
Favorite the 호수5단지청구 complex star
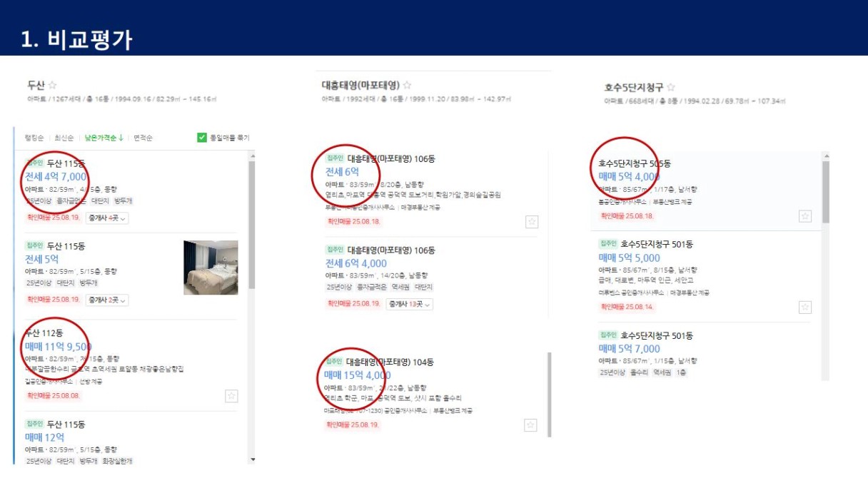(670, 87)
